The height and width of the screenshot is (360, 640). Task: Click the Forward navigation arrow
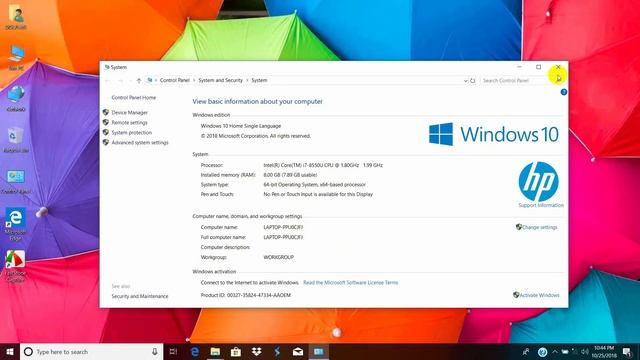pyautogui.click(x=120, y=80)
